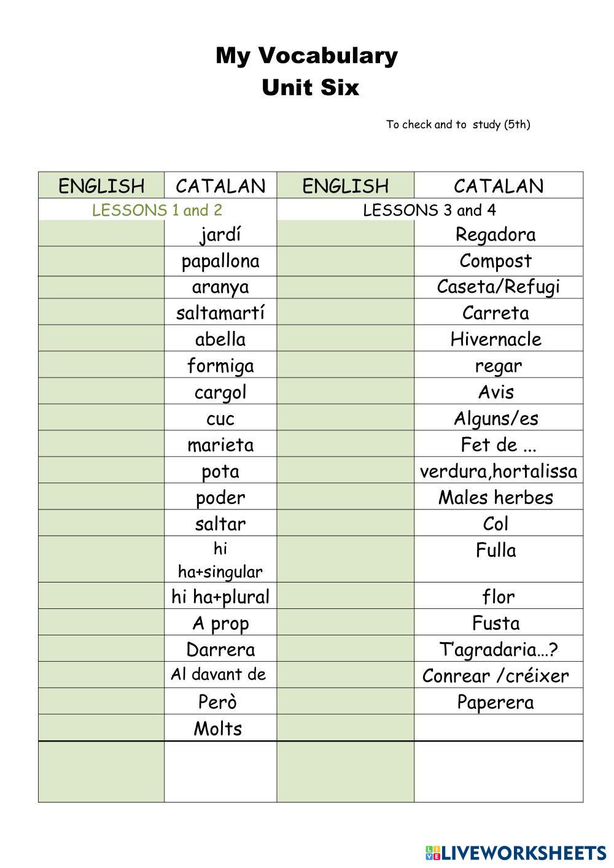614x868 pixels.
Task: Focus the answer field beside marieta
Action: click(101, 445)
